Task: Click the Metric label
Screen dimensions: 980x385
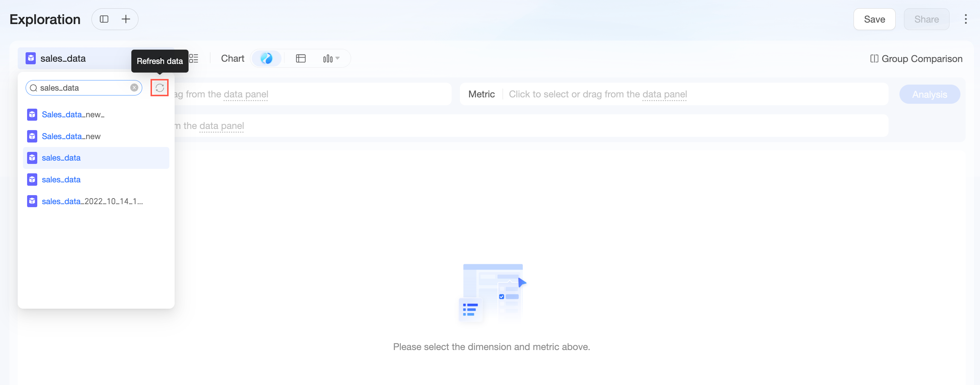Action: click(481, 94)
